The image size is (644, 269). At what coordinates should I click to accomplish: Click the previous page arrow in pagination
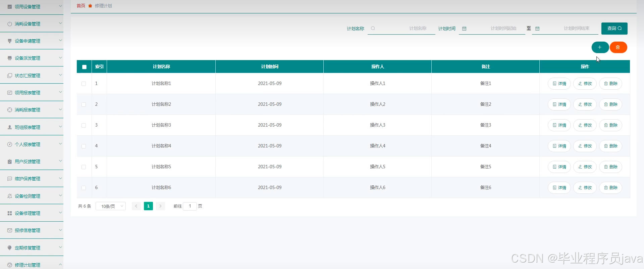[136, 206]
